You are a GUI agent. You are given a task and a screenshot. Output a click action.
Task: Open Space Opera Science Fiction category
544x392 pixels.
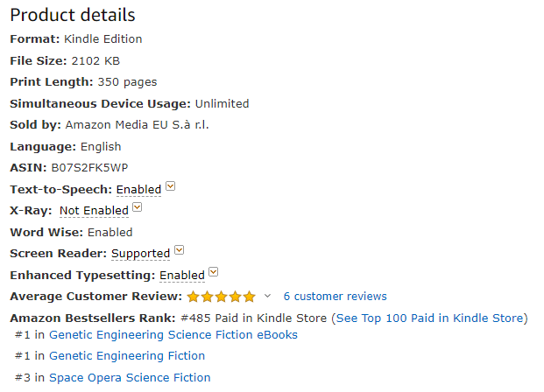pyautogui.click(x=130, y=378)
